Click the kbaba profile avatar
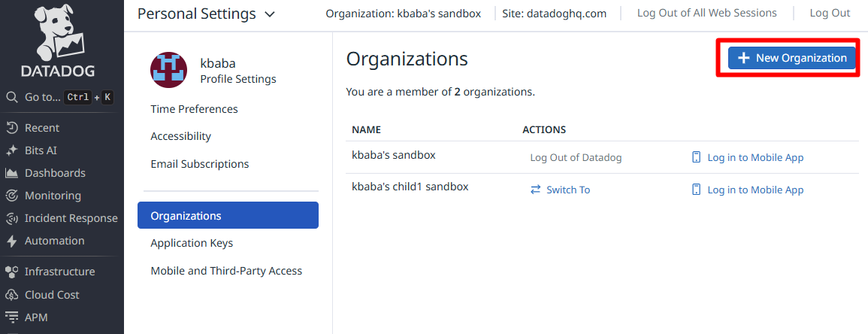The image size is (868, 334). point(169,71)
